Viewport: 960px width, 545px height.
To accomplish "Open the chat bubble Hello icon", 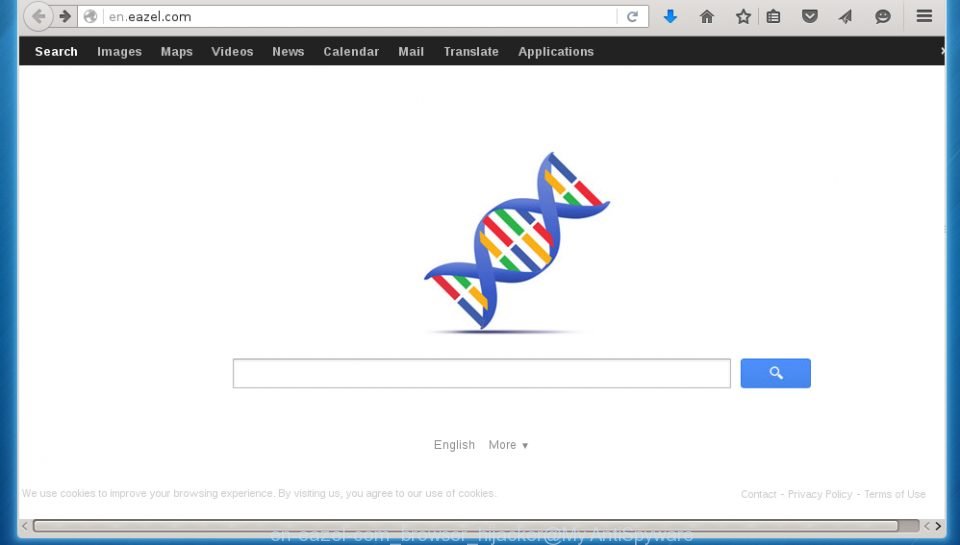I will click(x=882, y=17).
